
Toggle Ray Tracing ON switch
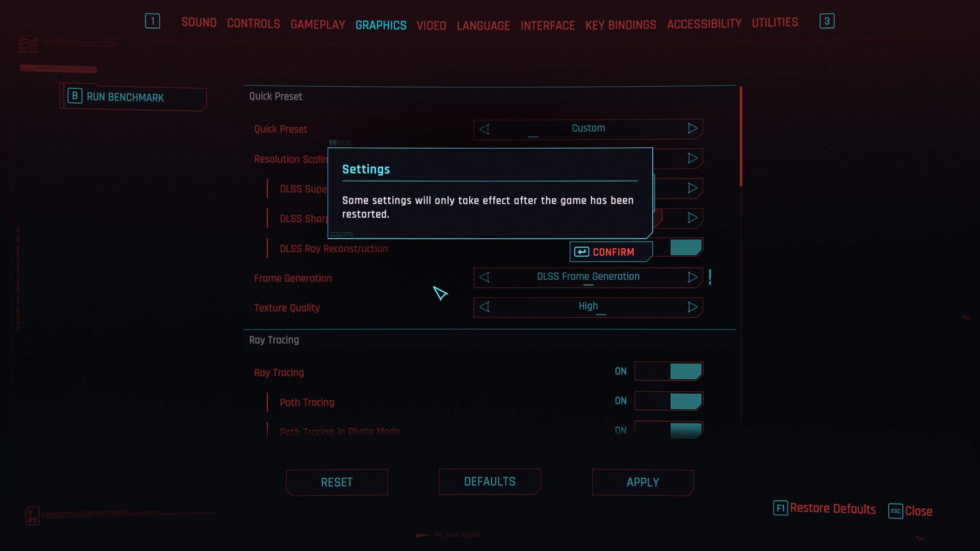pyautogui.click(x=668, y=371)
